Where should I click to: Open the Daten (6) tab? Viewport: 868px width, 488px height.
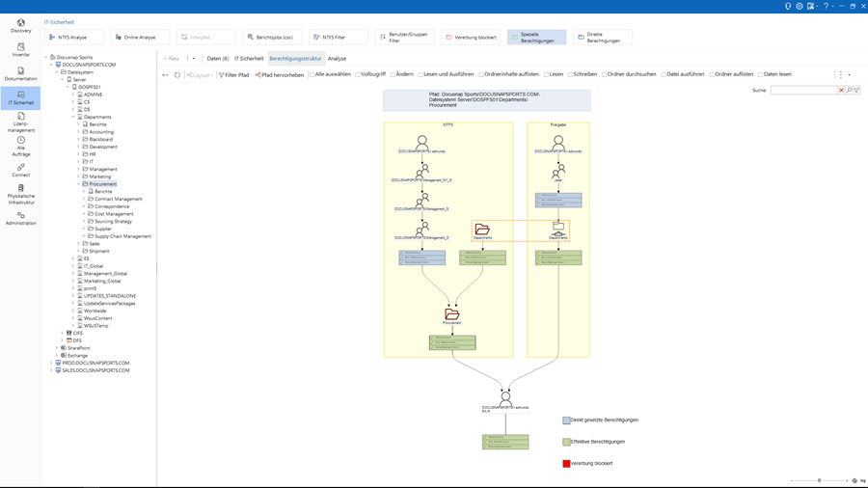(218, 59)
